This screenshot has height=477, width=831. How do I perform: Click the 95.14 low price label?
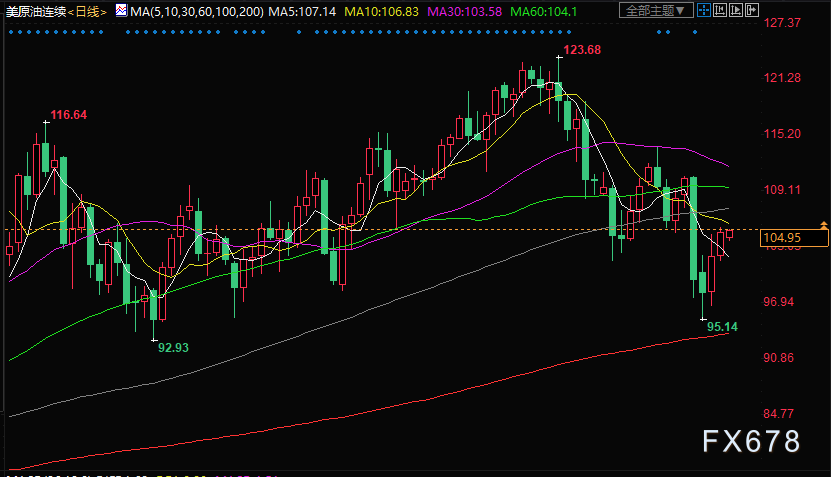(x=722, y=326)
